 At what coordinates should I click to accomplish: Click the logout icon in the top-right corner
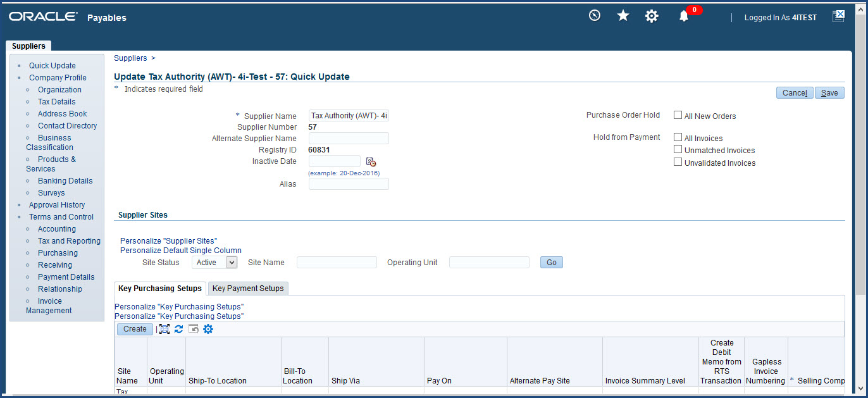pos(838,16)
